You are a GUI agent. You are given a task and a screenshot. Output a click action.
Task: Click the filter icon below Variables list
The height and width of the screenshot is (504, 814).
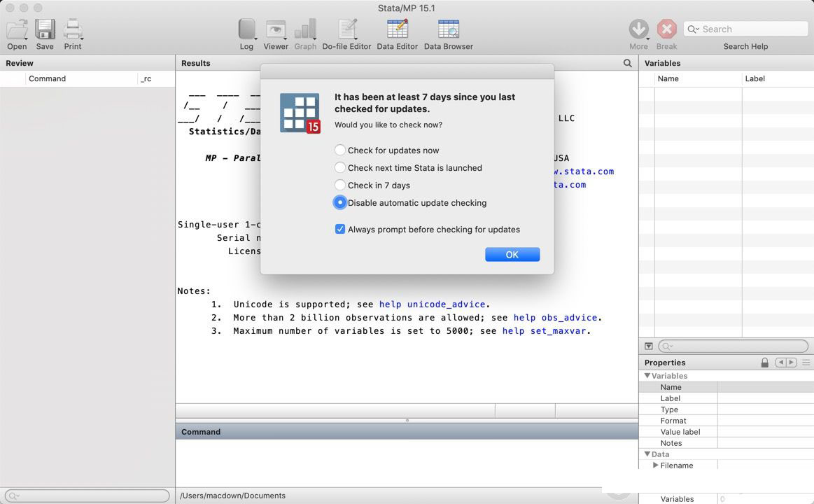648,346
